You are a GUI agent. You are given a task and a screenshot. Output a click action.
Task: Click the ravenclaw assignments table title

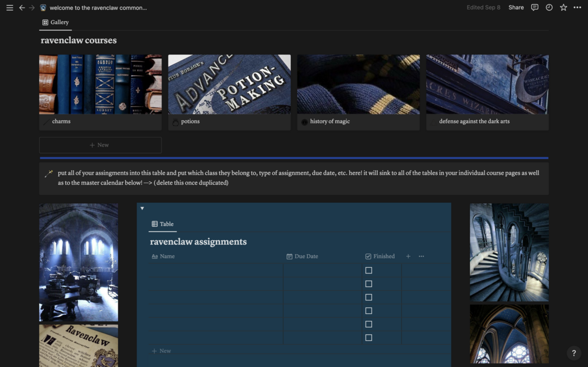tap(198, 242)
